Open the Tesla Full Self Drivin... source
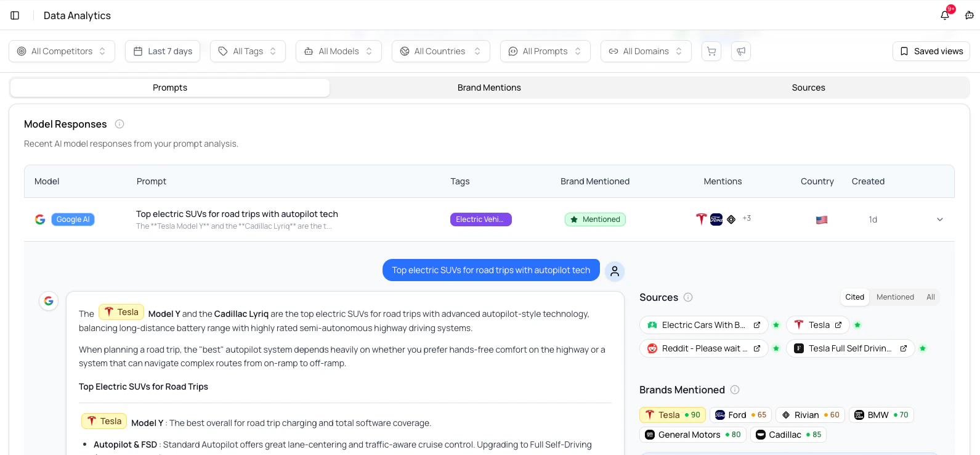 850,348
